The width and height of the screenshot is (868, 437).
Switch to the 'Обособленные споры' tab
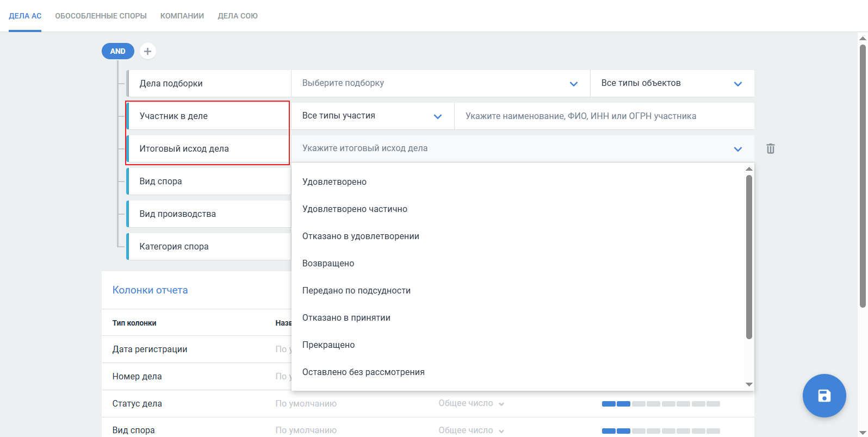pyautogui.click(x=101, y=16)
